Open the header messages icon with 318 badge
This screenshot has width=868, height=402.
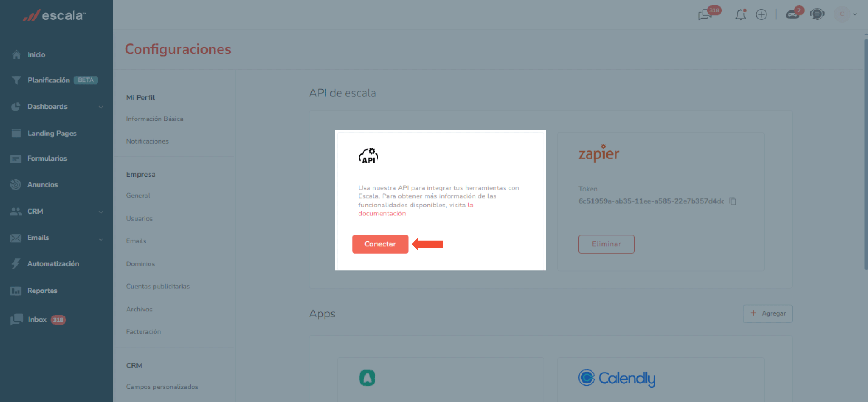[x=705, y=15]
